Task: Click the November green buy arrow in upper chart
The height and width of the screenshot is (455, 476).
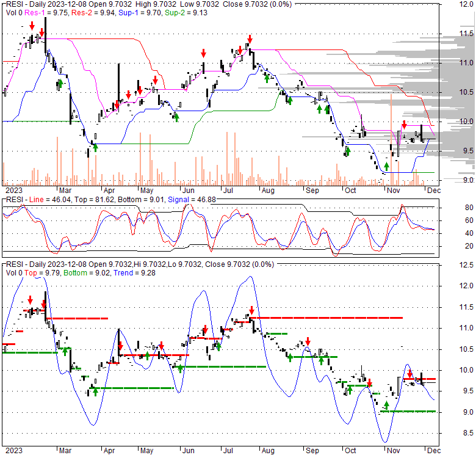Action: click(386, 167)
